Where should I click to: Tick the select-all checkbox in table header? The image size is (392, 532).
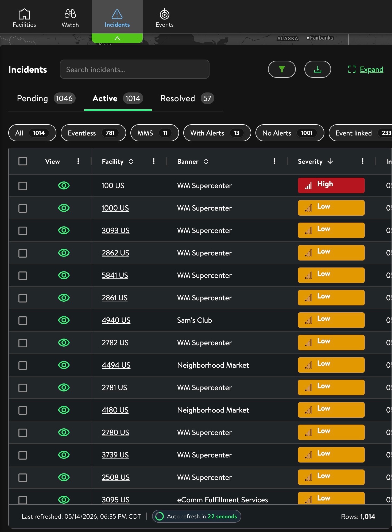pyautogui.click(x=23, y=161)
